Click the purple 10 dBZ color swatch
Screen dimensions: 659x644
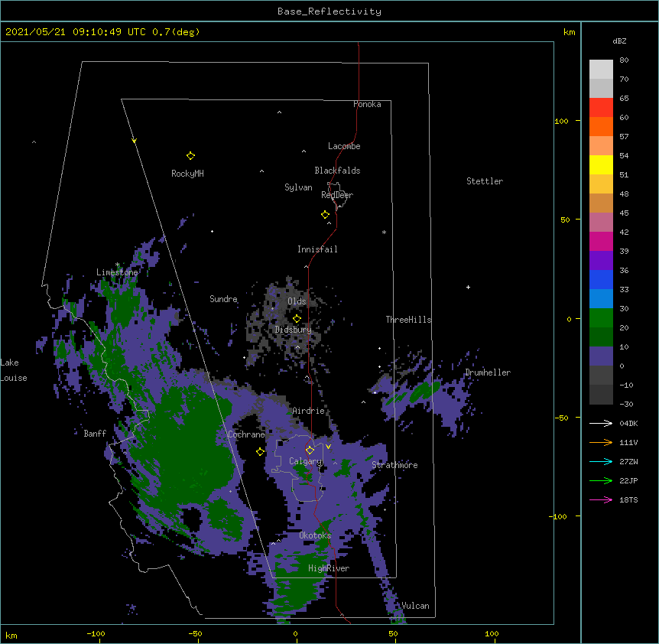[601, 356]
